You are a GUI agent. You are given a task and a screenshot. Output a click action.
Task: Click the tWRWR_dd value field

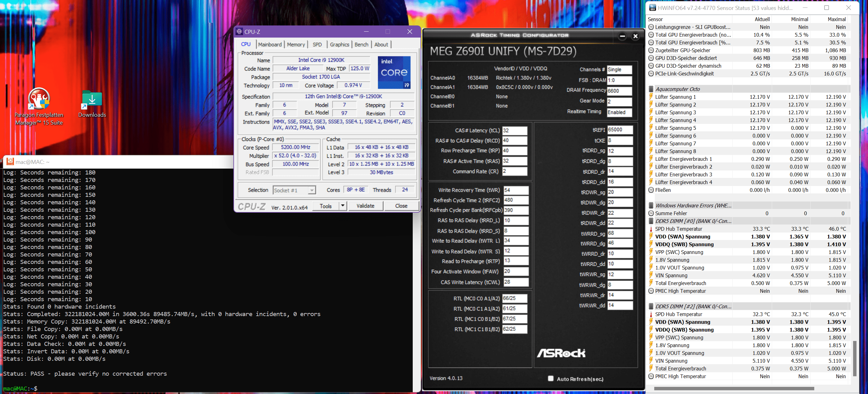pyautogui.click(x=620, y=306)
